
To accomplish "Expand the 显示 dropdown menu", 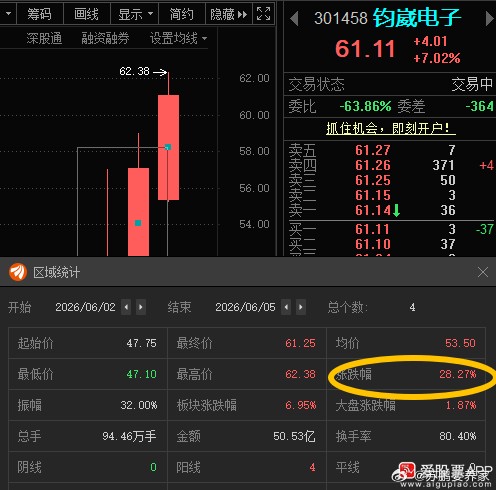I will click(135, 14).
